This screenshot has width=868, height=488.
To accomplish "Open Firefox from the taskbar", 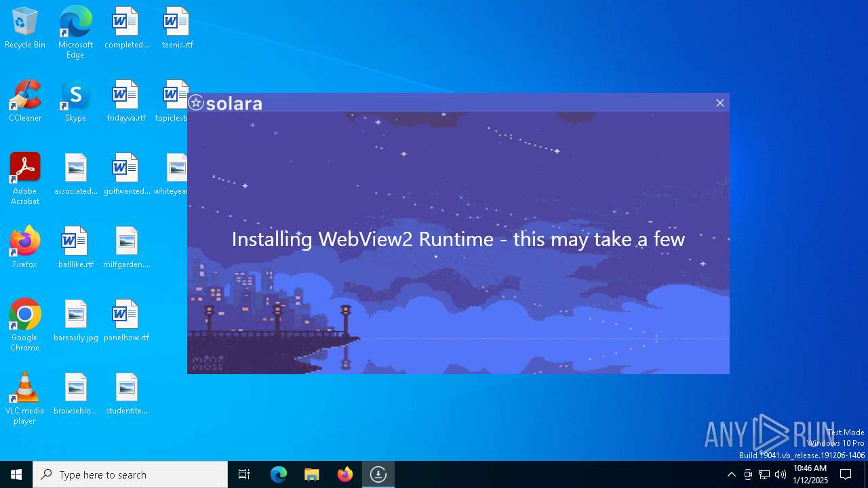I will point(345,474).
